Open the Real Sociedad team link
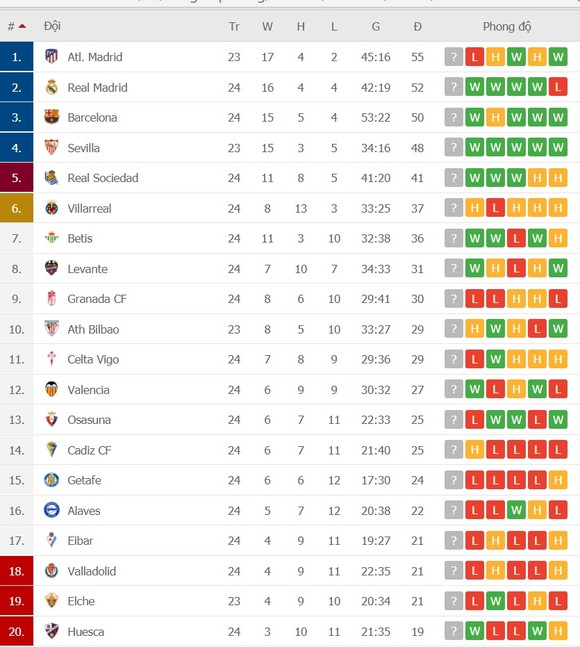 [103, 178]
